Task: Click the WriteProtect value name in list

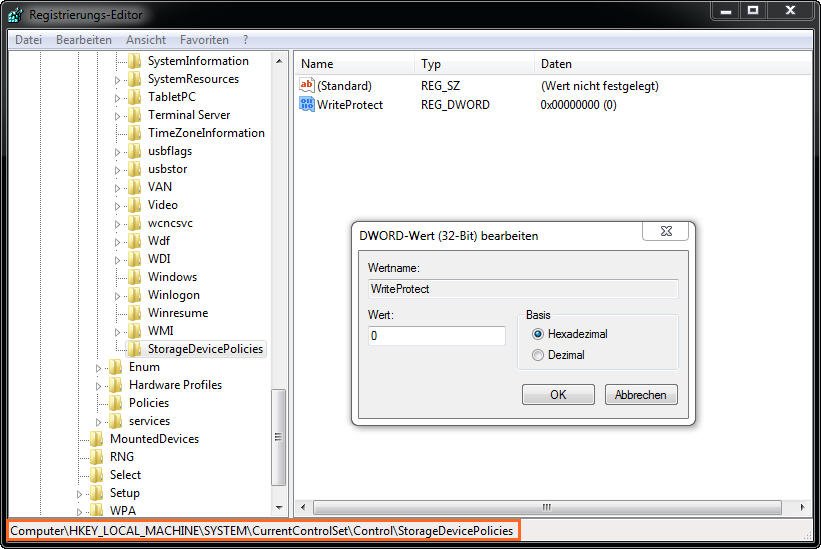Action: (x=350, y=105)
